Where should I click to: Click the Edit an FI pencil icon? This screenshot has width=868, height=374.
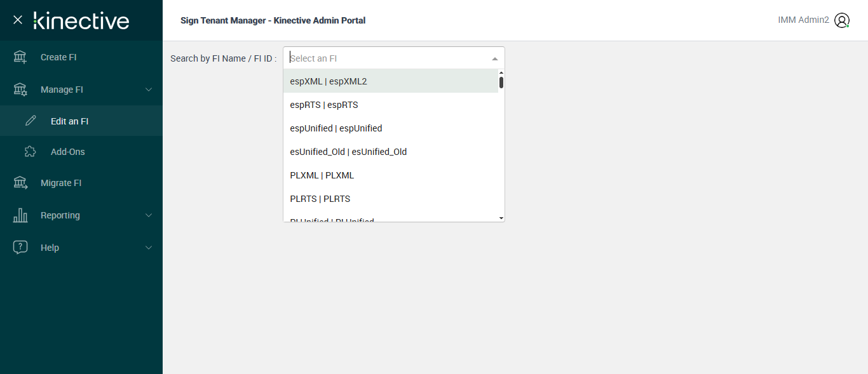[x=31, y=121]
